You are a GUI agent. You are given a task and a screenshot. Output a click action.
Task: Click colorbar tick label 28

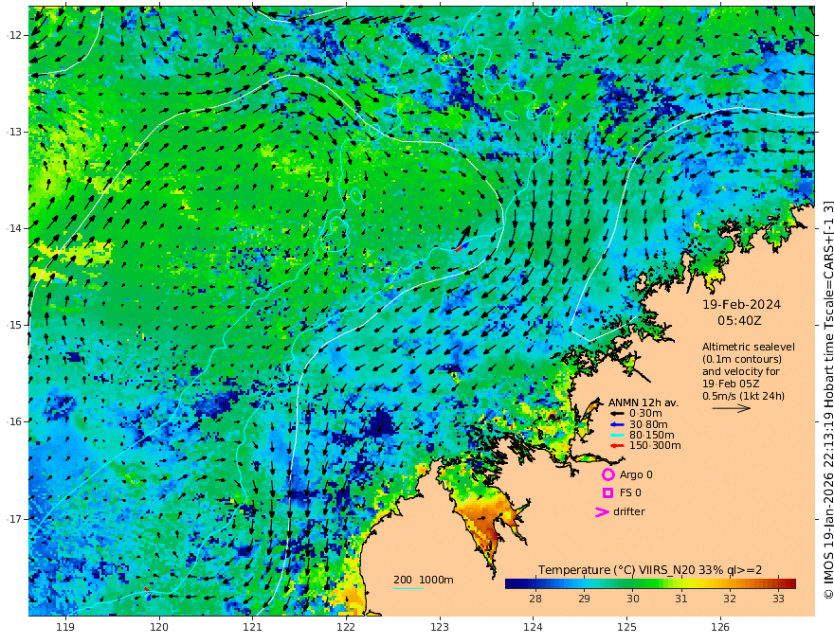pos(535,599)
